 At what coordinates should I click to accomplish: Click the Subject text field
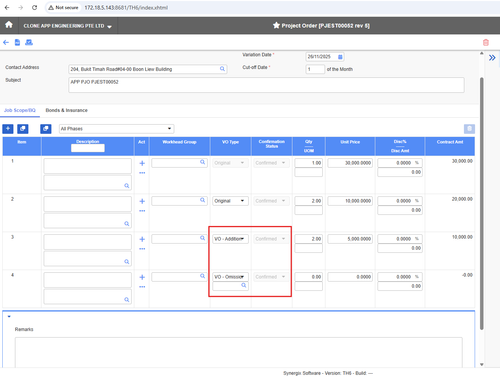(266, 85)
